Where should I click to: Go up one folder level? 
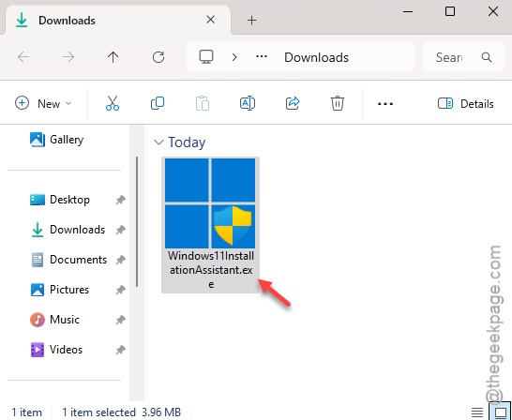(x=113, y=57)
